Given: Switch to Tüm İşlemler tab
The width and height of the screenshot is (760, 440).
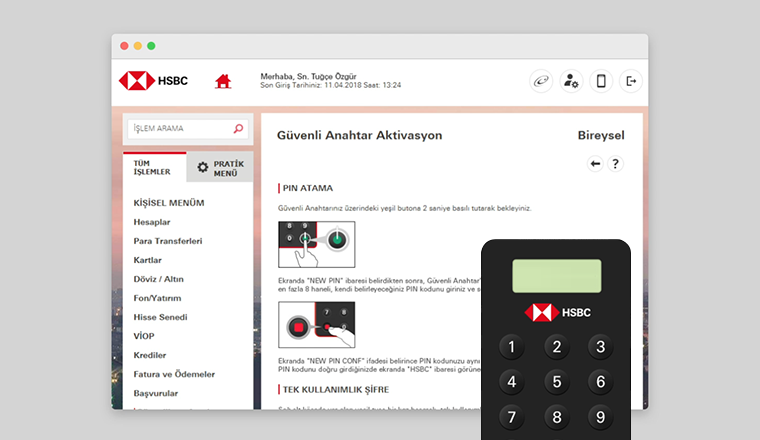Looking at the screenshot, I should [x=154, y=168].
